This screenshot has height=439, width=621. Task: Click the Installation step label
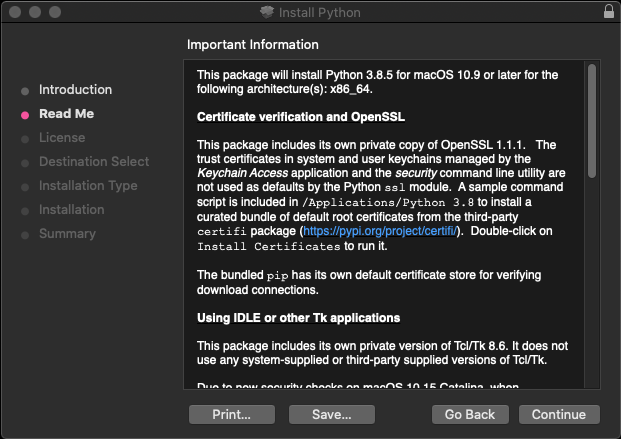72,210
